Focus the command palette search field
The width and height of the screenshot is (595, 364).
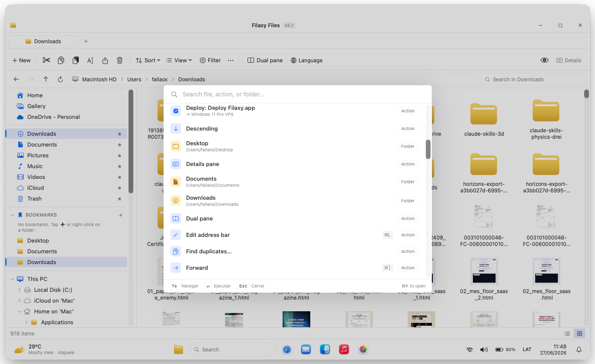[x=298, y=94]
